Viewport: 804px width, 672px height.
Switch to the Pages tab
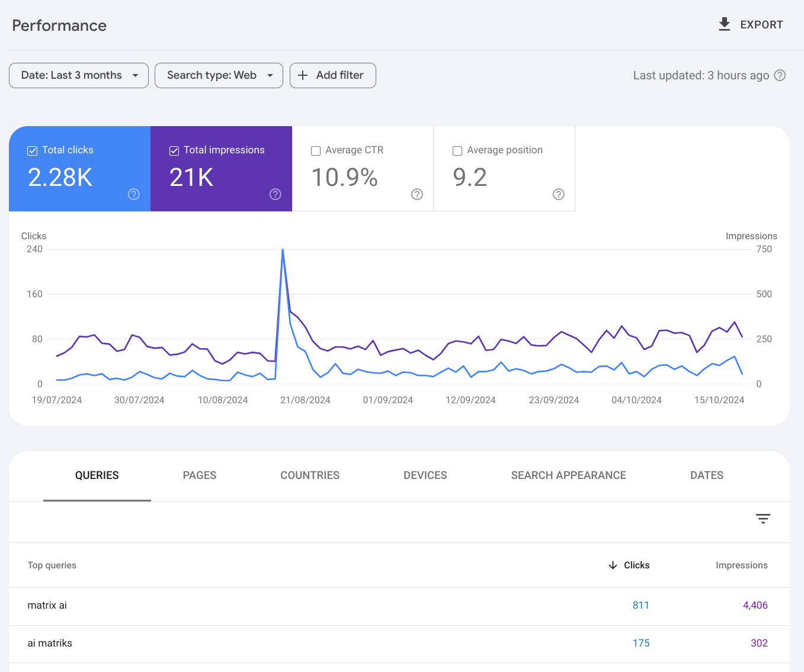(x=200, y=475)
